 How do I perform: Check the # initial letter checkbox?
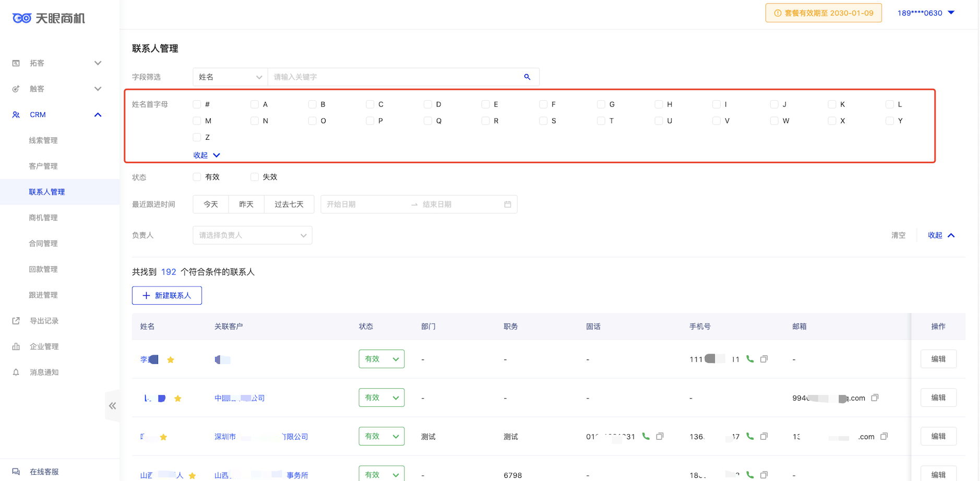click(x=197, y=104)
